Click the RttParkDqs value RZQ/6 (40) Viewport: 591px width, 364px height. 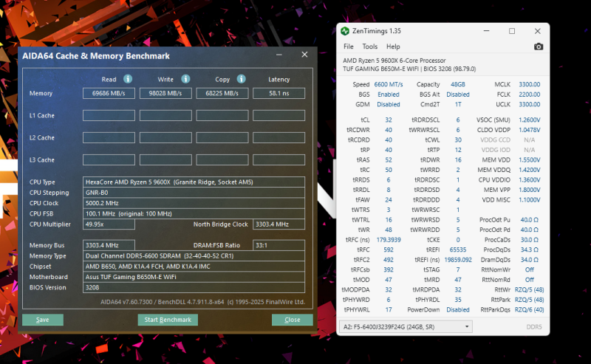point(529,310)
